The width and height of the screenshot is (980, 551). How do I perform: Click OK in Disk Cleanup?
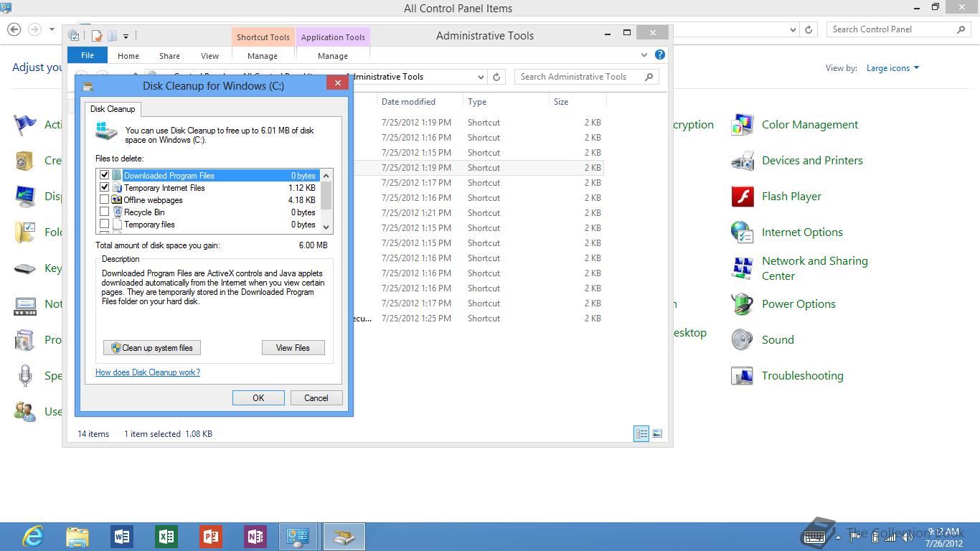click(x=258, y=397)
